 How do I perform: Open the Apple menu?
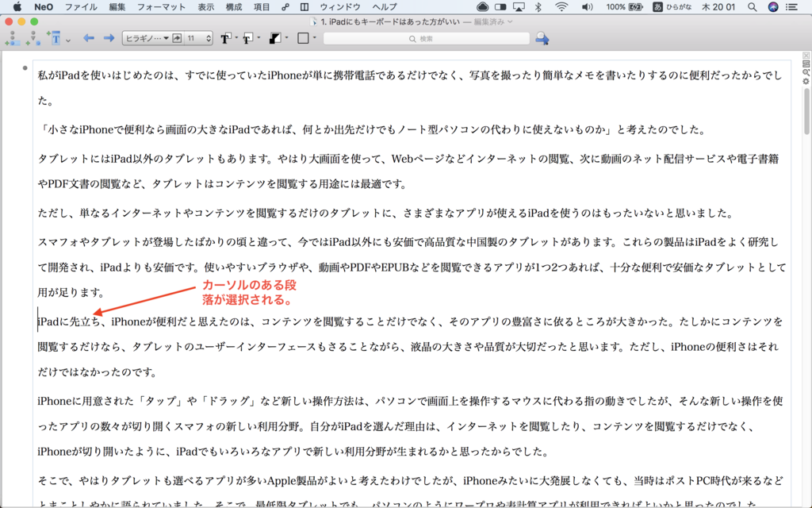pos(17,6)
